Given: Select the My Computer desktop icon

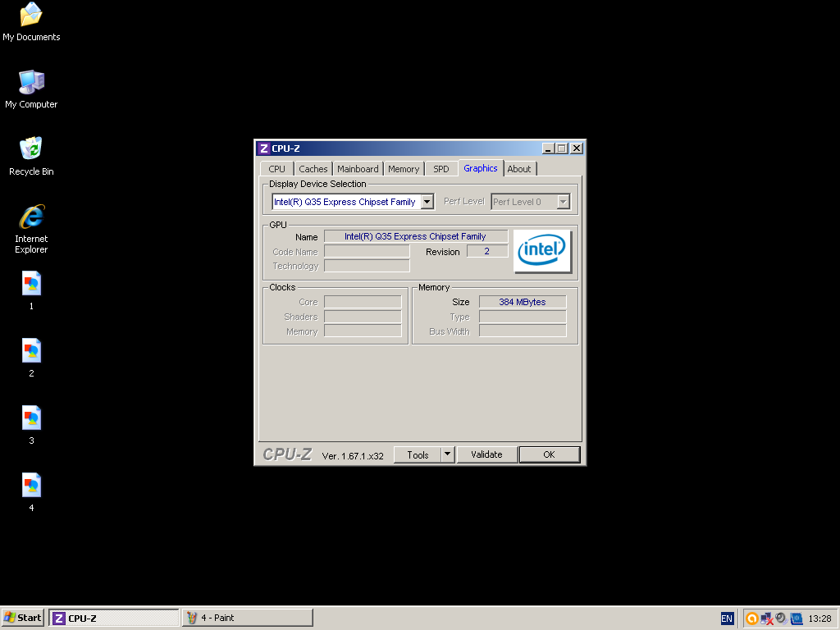Looking at the screenshot, I should tap(31, 89).
